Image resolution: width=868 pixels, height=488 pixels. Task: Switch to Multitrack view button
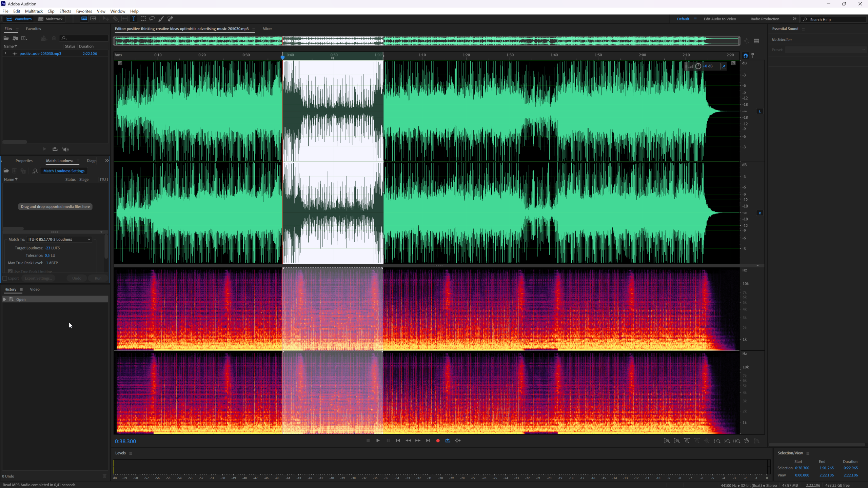tap(50, 19)
